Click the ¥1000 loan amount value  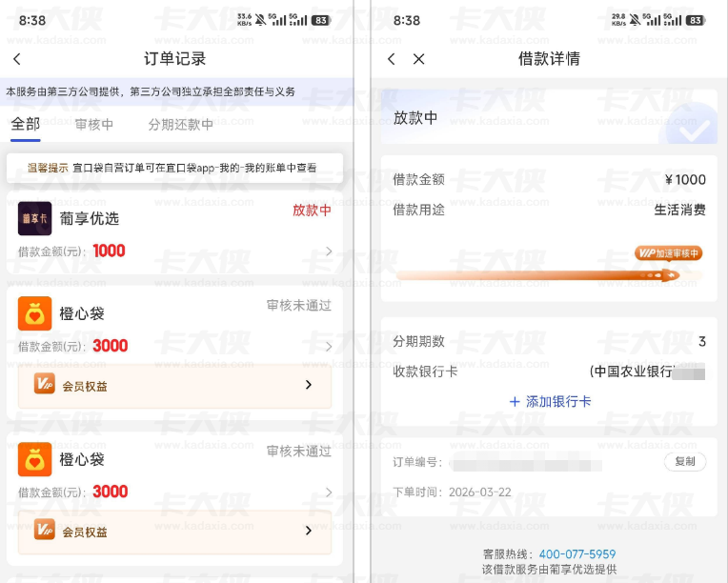tap(685, 180)
